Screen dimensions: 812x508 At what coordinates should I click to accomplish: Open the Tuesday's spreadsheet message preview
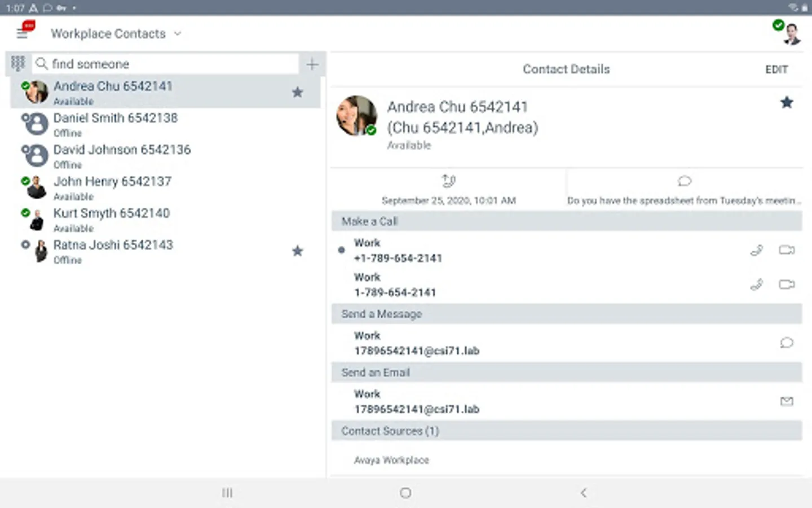pyautogui.click(x=684, y=200)
